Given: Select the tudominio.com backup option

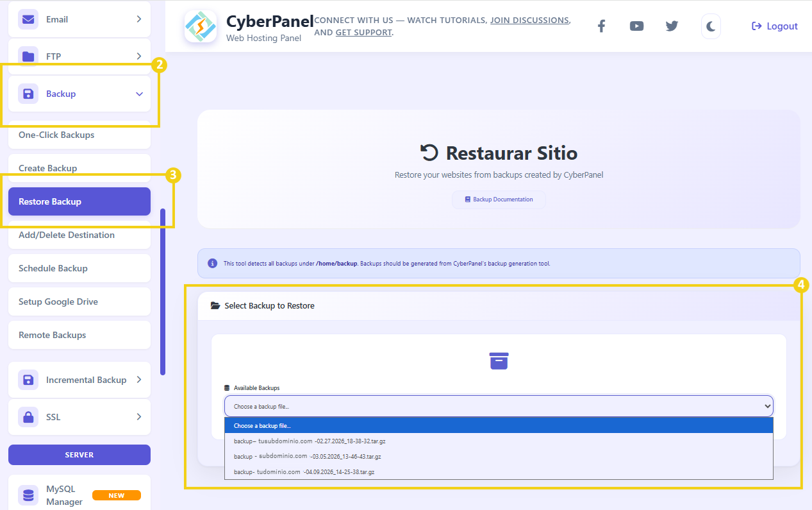Looking at the screenshot, I should (x=499, y=472).
